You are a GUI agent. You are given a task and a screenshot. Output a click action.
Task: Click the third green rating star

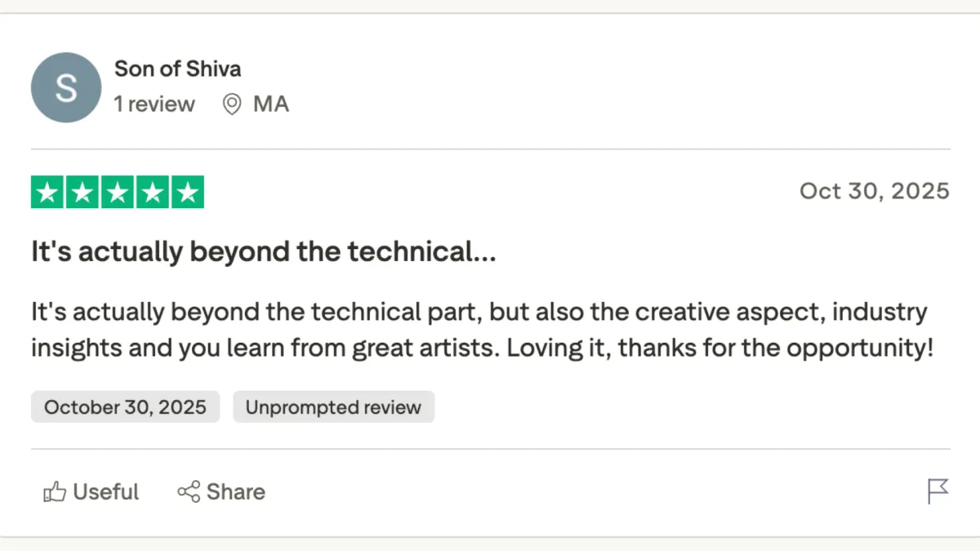click(118, 193)
